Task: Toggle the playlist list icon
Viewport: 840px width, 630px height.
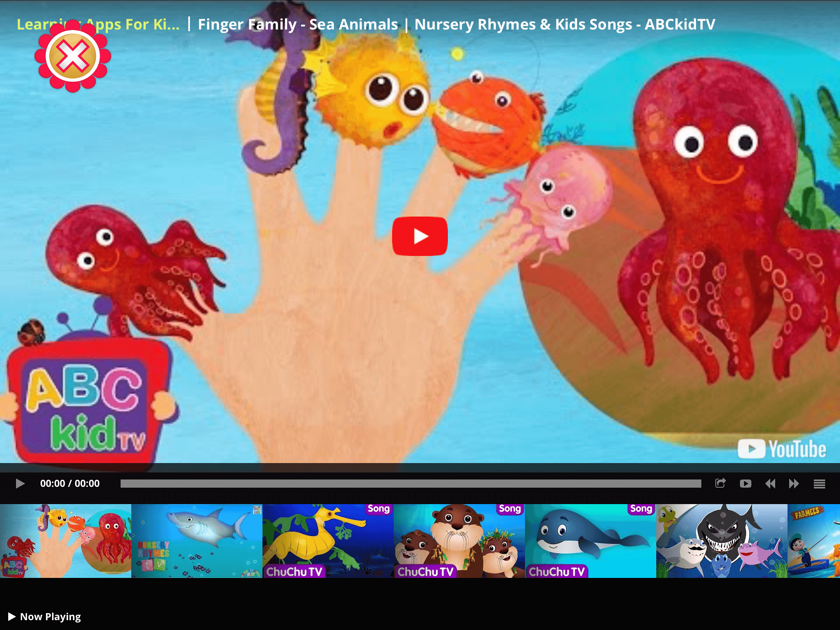Action: [x=819, y=484]
